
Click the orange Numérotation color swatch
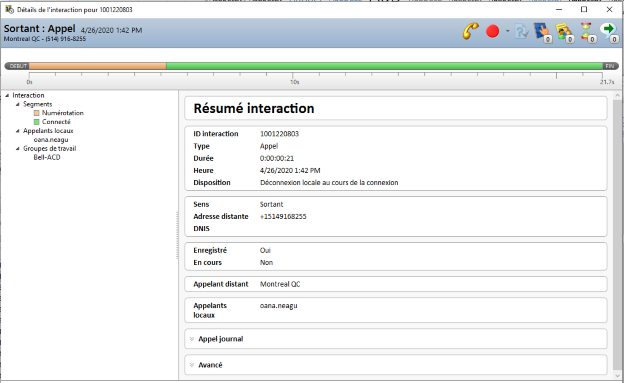click(37, 113)
